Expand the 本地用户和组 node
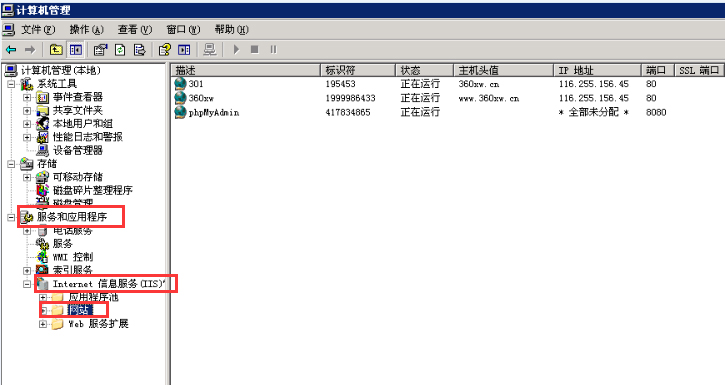This screenshot has height=385, width=725. click(27, 124)
